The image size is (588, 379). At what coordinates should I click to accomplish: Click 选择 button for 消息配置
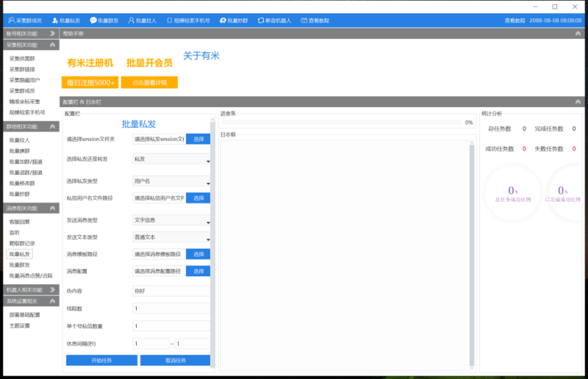pos(198,271)
